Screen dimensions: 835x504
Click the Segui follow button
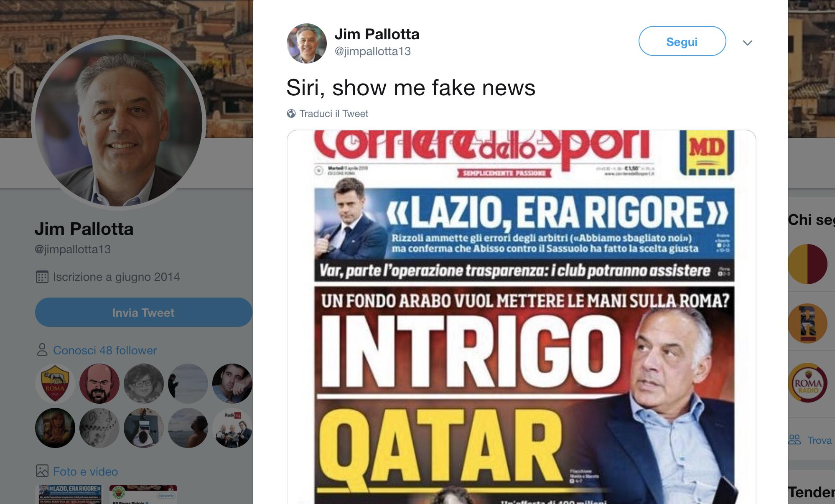point(682,41)
